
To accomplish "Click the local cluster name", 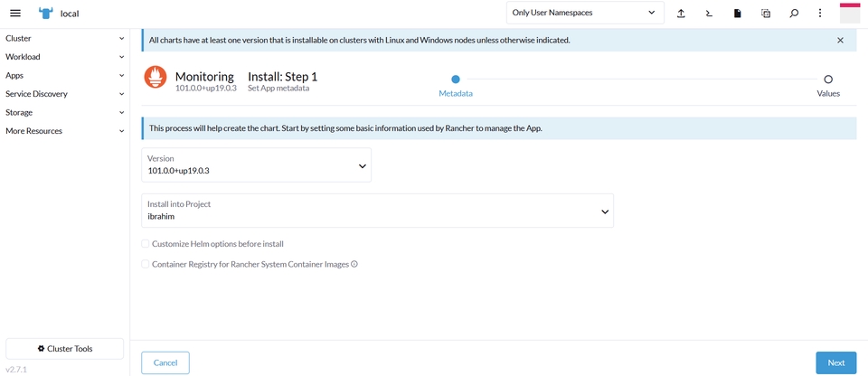I will 70,14.
